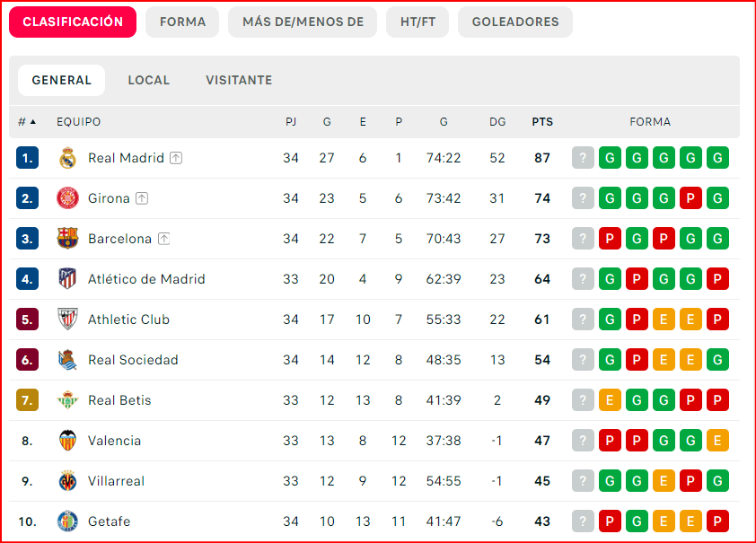This screenshot has width=756, height=543.
Task: Click the Villarreal crest icon
Action: [x=68, y=481]
